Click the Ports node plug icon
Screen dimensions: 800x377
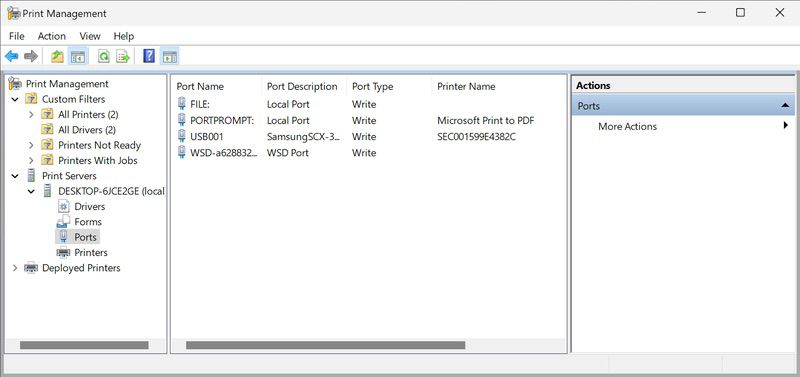(63, 237)
